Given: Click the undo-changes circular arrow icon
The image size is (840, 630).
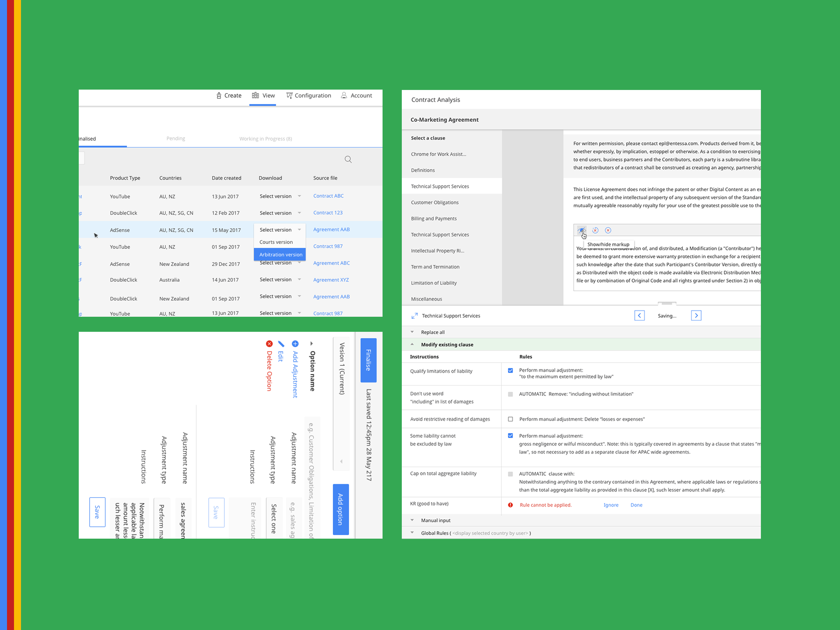Looking at the screenshot, I should click(595, 230).
